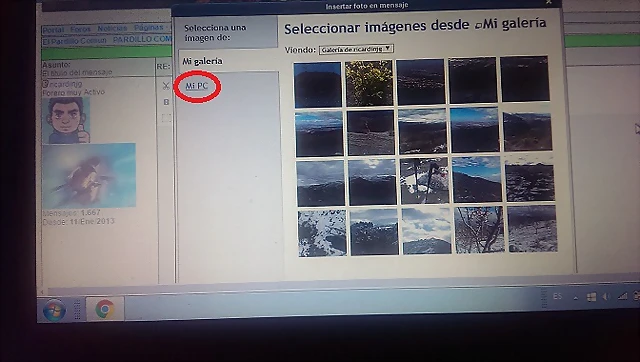Click the cut scissors icon in editor
Viewport: 640px width, 362px height.
[x=165, y=86]
